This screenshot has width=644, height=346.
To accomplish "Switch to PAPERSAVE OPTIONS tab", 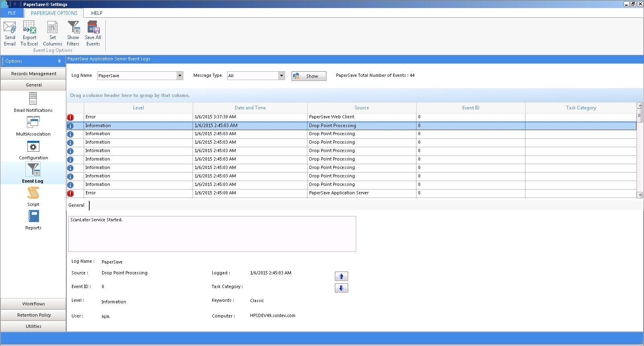I will 54,13.
